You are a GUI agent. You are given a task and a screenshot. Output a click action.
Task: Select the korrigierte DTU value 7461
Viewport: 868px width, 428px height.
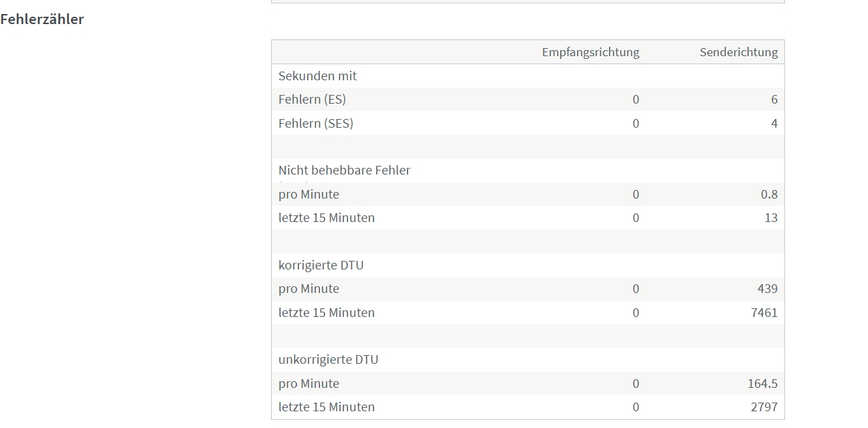pos(764,313)
